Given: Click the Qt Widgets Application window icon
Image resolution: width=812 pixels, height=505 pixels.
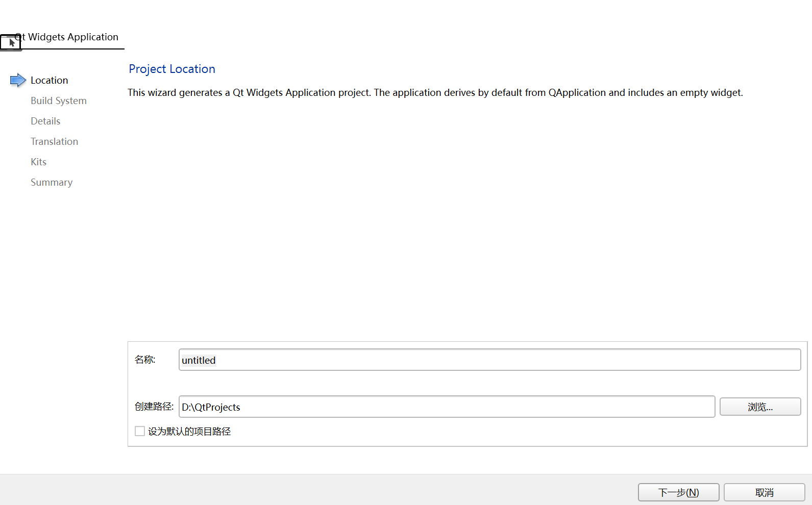Looking at the screenshot, I should point(10,42).
